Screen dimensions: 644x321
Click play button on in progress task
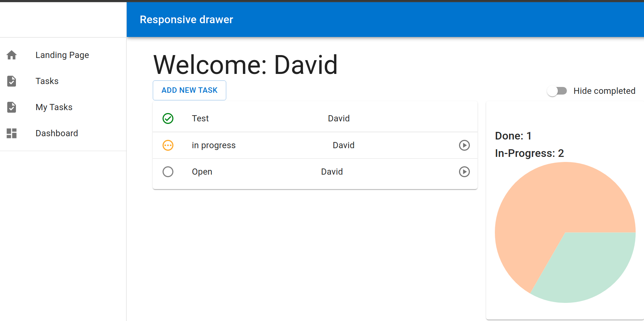click(464, 145)
